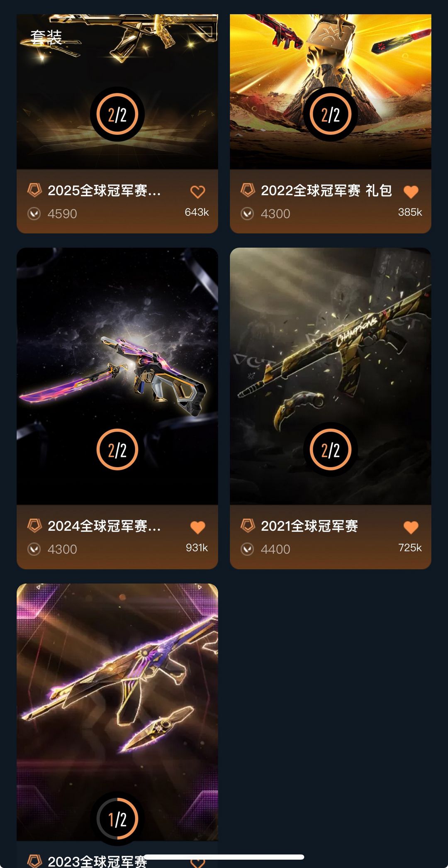Open the 2022 trophy bundle image

click(x=331, y=92)
